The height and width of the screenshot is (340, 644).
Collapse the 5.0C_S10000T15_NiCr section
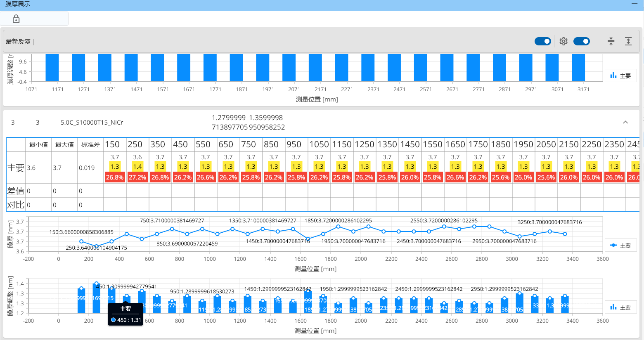click(x=625, y=122)
